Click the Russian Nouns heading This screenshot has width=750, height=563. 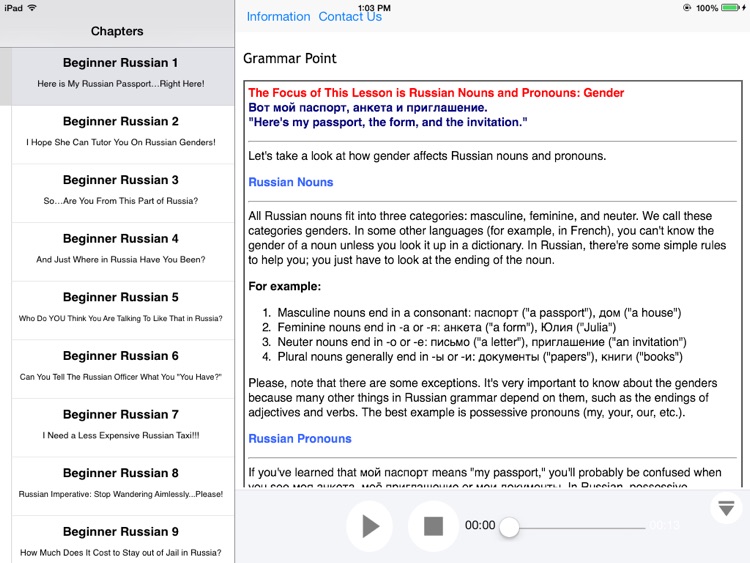click(x=291, y=182)
